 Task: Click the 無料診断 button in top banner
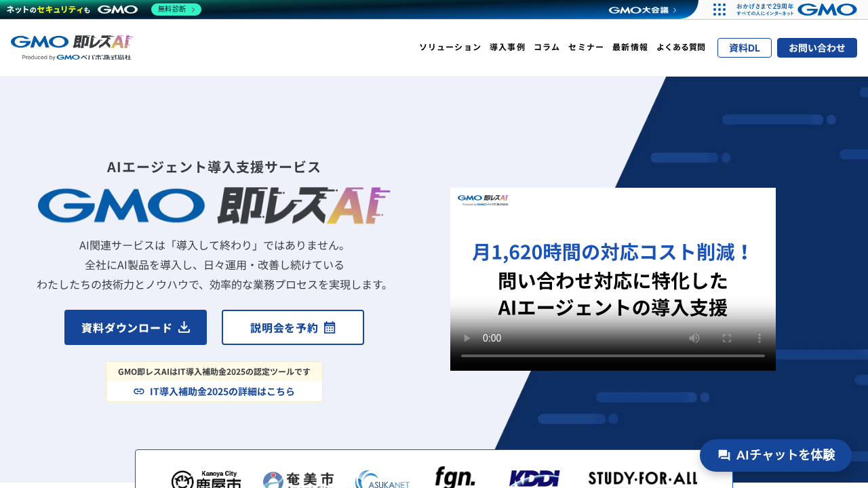[x=176, y=9]
